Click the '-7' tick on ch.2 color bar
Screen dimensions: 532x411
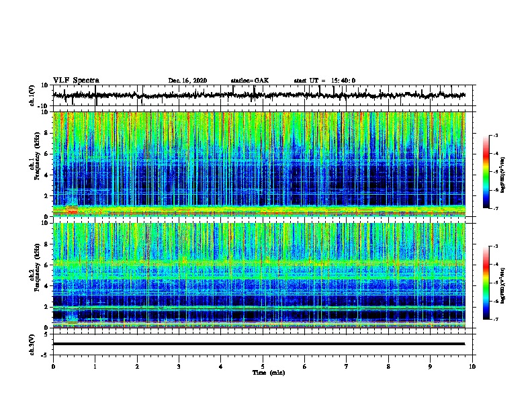(x=496, y=319)
